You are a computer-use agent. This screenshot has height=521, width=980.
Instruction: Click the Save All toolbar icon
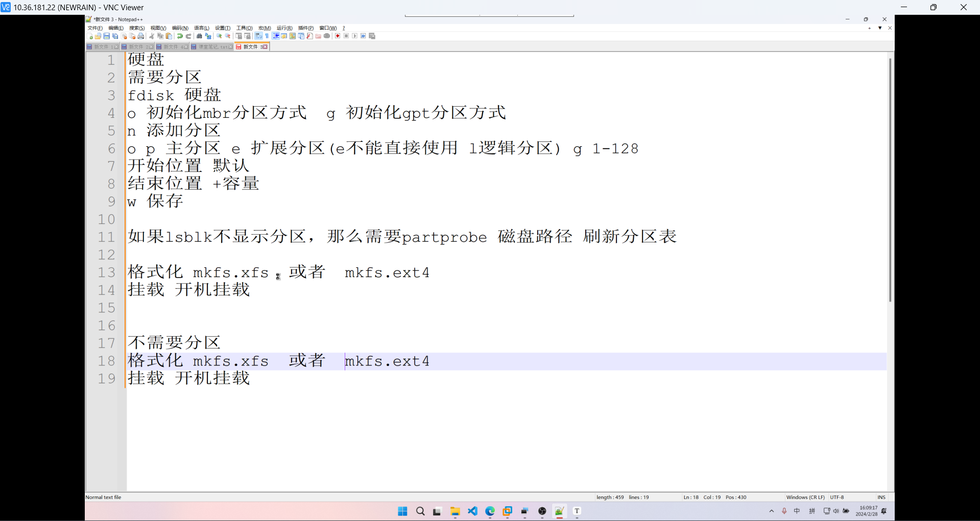115,36
